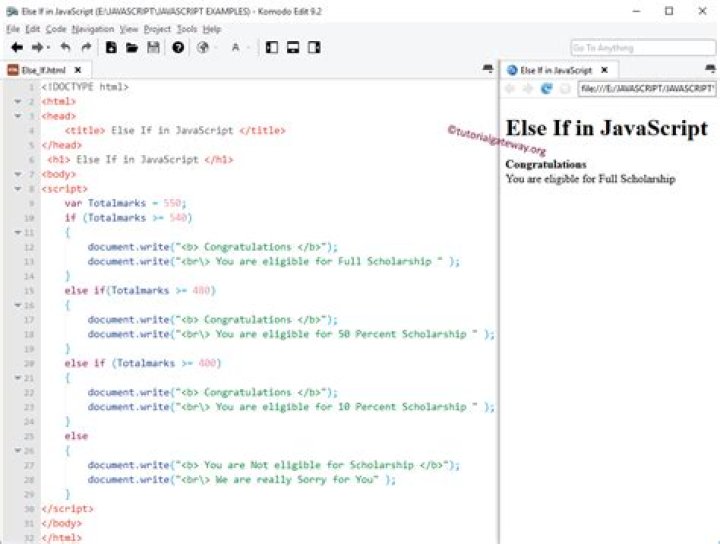
Task: Click the number 550 on line 9
Action: pos(173,203)
